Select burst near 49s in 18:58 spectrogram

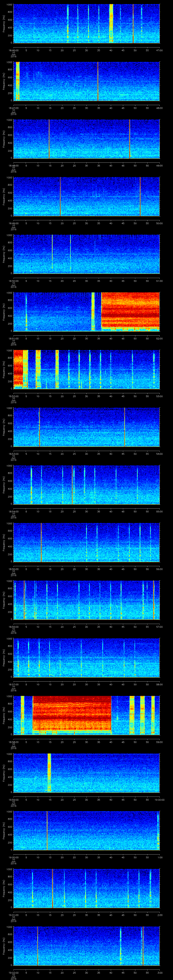[132, 715]
